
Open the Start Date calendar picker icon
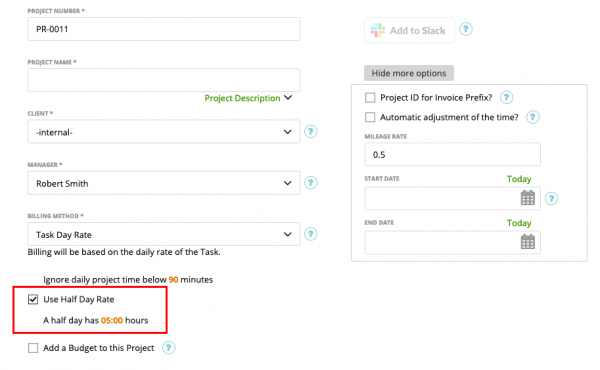pos(528,198)
